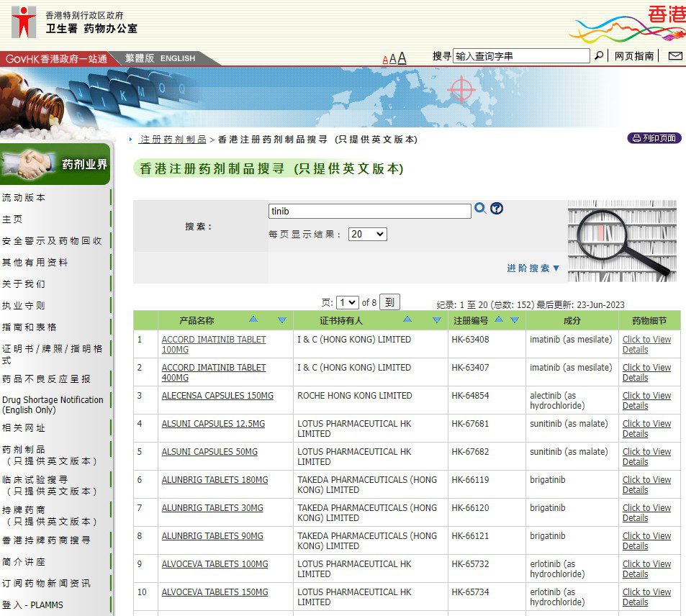The image size is (686, 616).
Task: Open 执业守则 sidebar item
Action: (24, 305)
